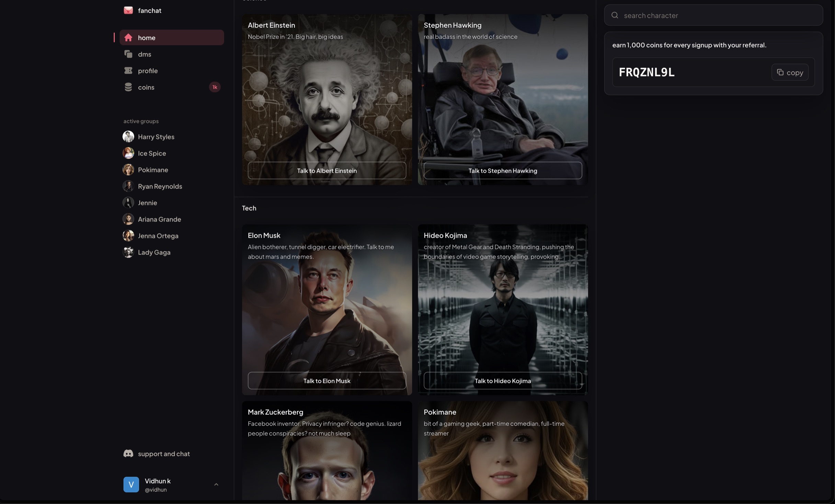Click Elon Musk portrait card
This screenshot has width=835, height=504.
(327, 310)
